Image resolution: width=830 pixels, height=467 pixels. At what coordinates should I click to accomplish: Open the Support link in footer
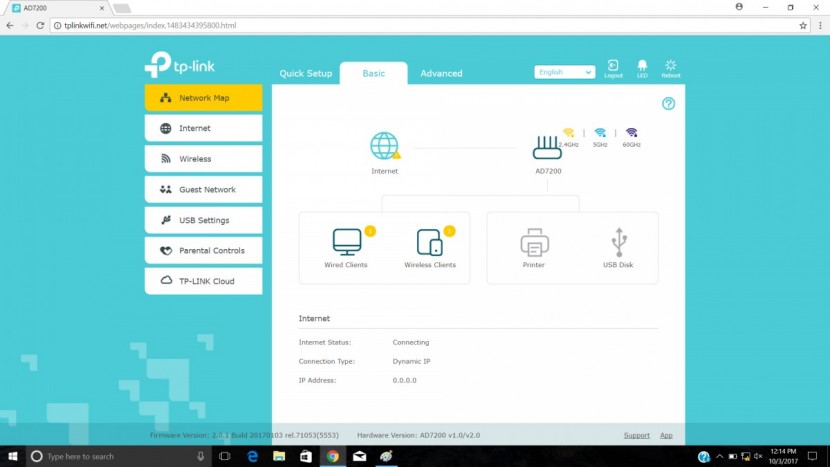(636, 435)
